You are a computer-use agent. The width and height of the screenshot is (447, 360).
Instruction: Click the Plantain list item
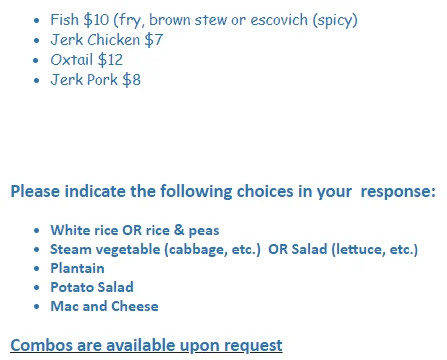[77, 268]
